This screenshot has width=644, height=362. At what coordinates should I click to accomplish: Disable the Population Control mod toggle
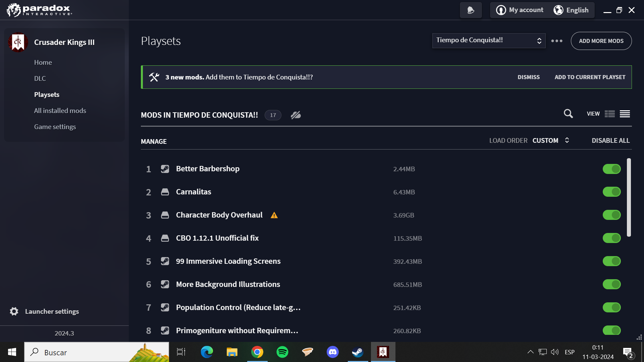[x=612, y=307]
